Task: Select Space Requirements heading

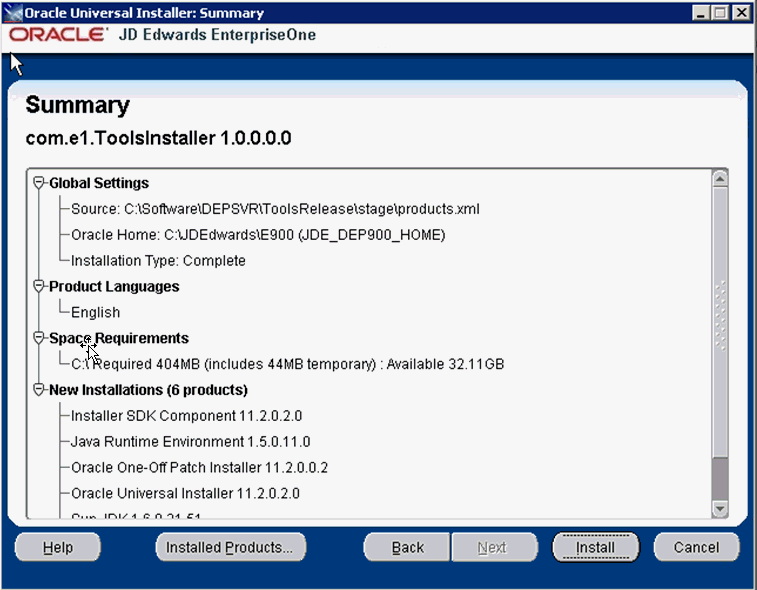Action: (x=119, y=338)
